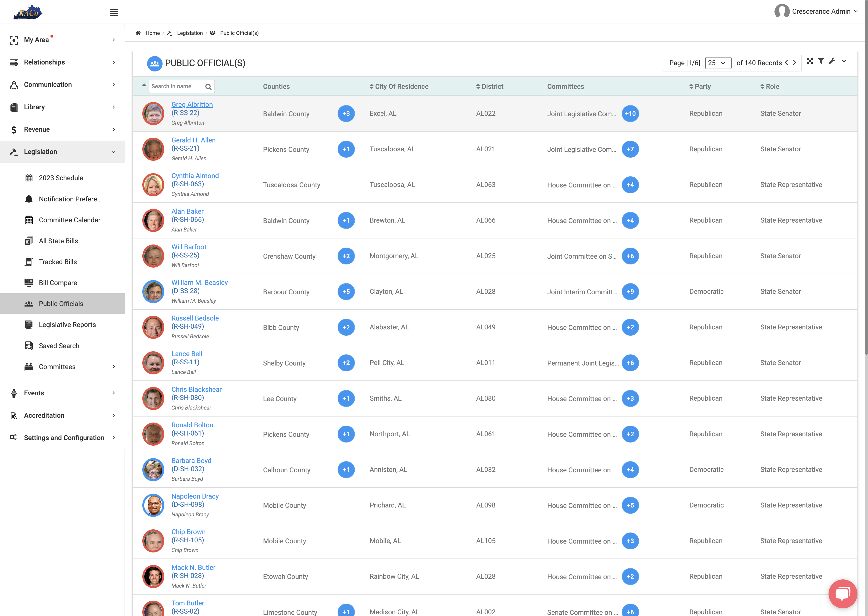Expand the My Area menu

coord(63,40)
